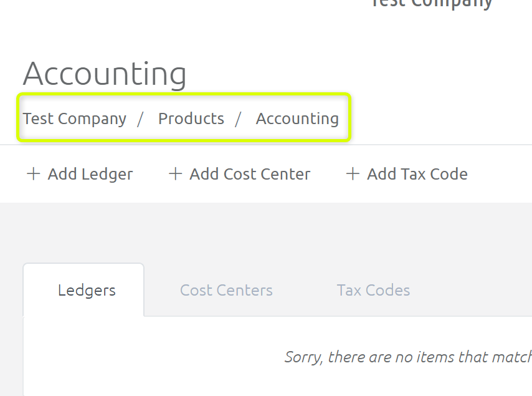532x396 pixels.
Task: Click the large Accounting page heading
Action: pyautogui.click(x=105, y=74)
